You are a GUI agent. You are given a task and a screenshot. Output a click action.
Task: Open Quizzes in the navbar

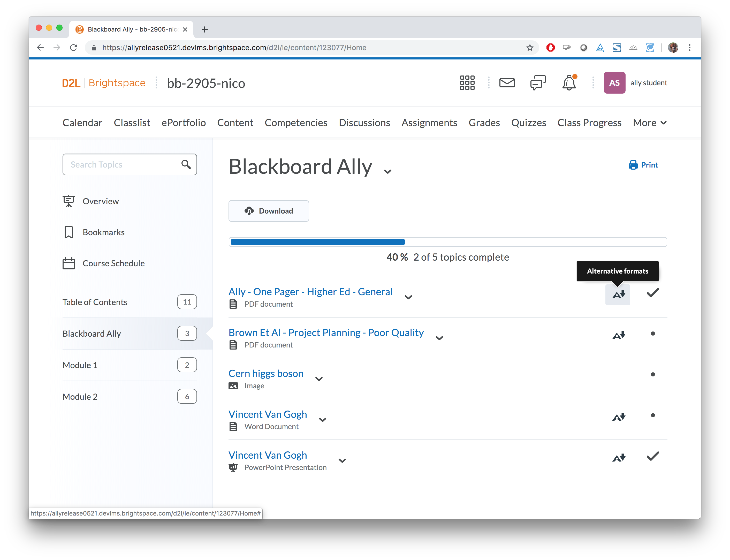(528, 123)
